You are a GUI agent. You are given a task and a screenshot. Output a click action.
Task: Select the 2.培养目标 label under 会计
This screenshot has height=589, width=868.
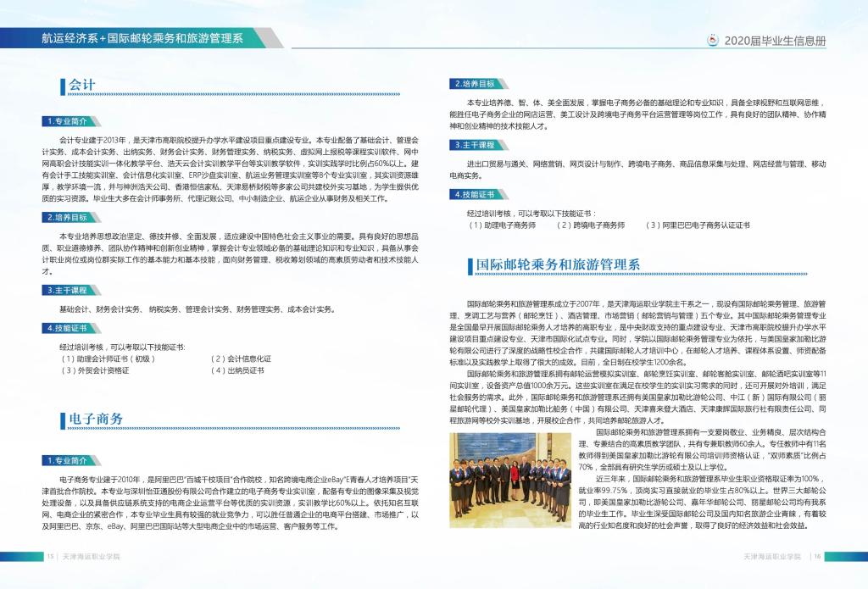coord(67,218)
